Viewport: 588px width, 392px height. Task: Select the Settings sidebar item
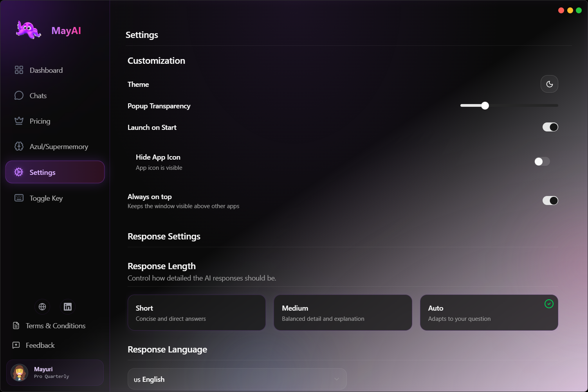55,172
